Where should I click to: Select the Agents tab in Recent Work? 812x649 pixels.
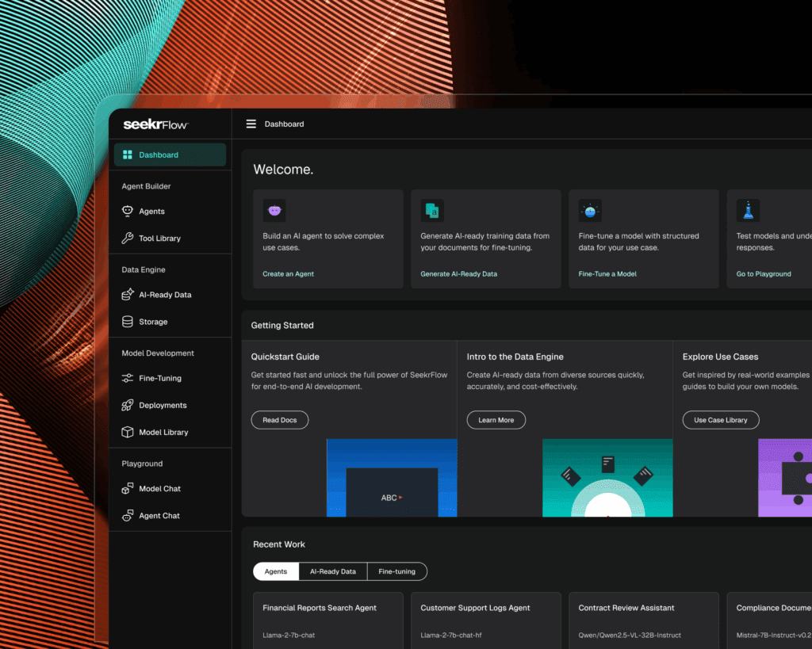point(275,571)
